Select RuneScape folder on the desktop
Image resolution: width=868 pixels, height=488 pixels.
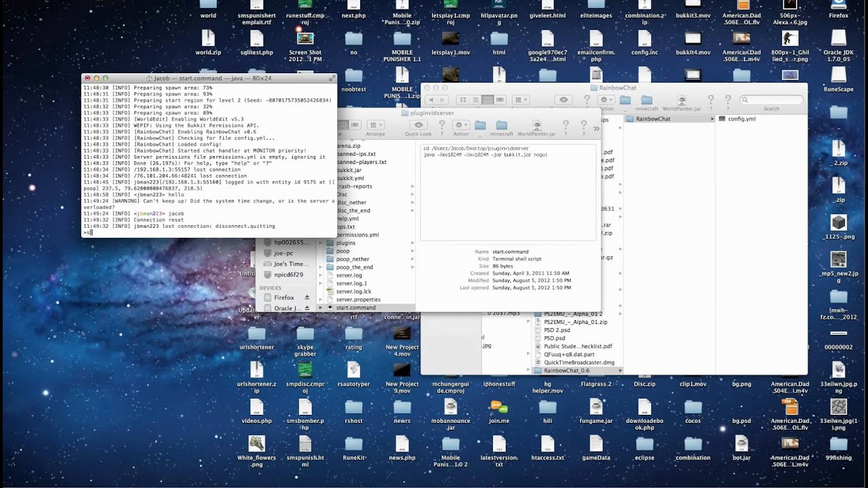pos(839,81)
